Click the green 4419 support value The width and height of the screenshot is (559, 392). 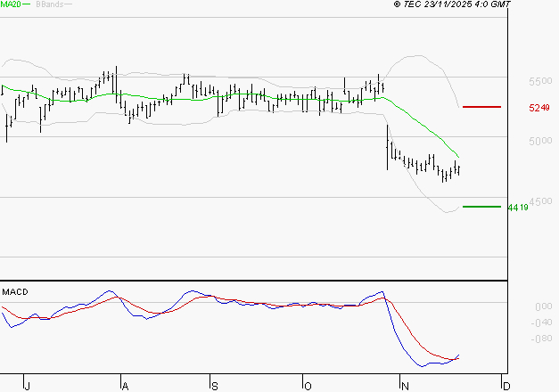[x=518, y=208]
